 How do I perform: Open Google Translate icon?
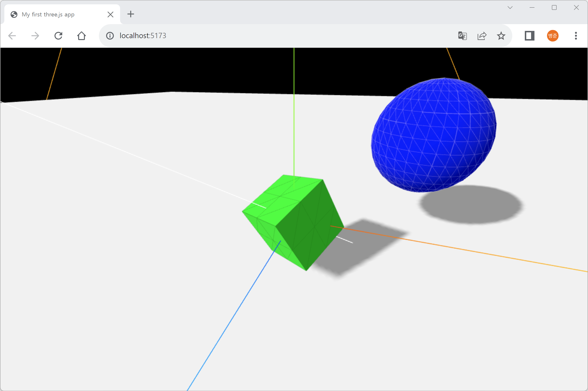[x=462, y=36]
